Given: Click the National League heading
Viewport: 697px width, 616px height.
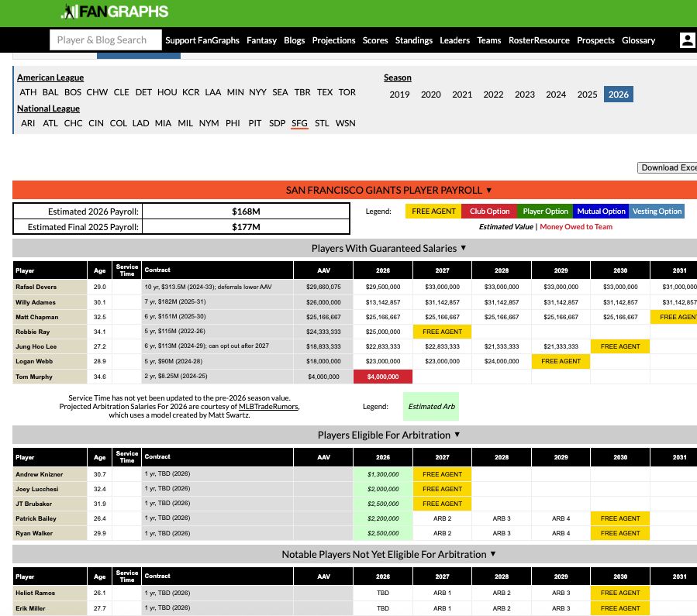Looking at the screenshot, I should click(48, 108).
